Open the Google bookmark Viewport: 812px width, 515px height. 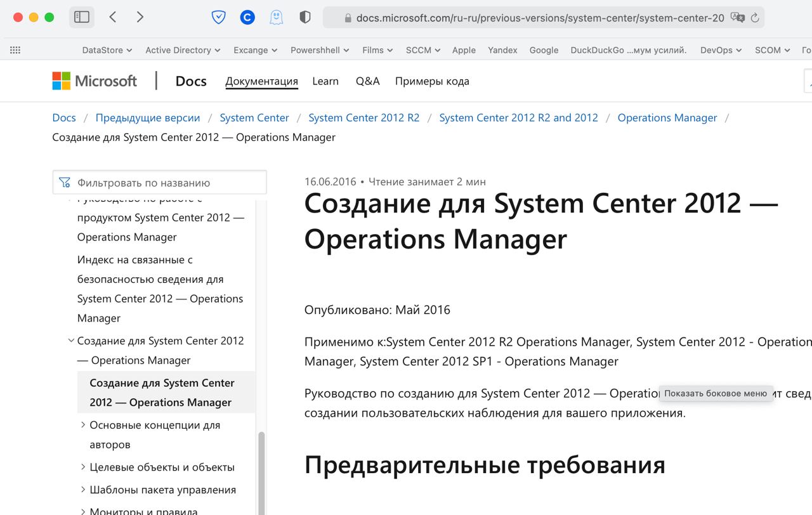coord(544,50)
